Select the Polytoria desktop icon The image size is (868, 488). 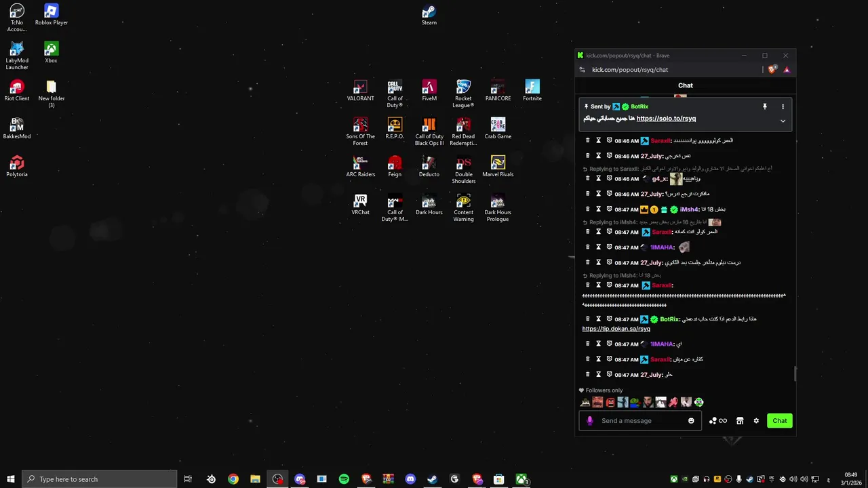(x=17, y=167)
